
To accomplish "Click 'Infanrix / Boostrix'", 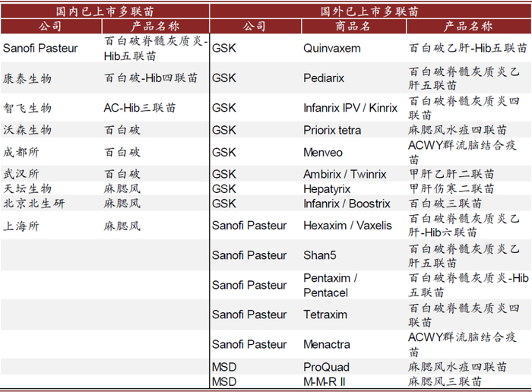I will click(347, 204).
